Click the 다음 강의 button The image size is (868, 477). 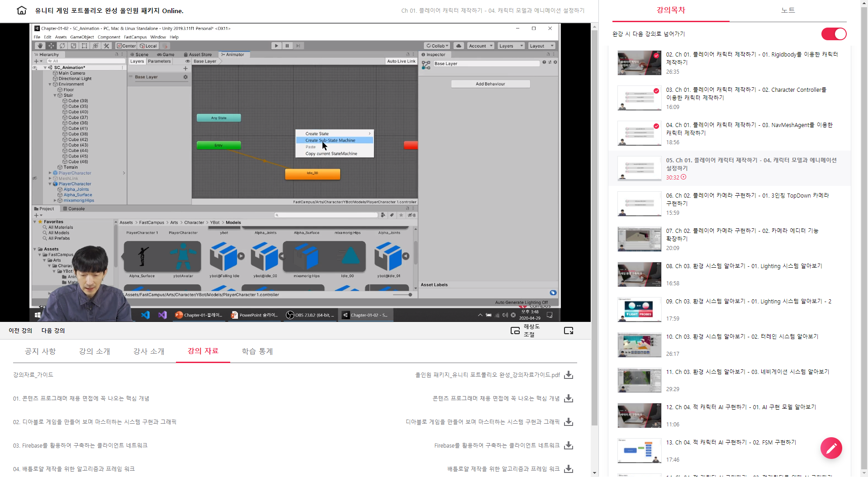53,331
